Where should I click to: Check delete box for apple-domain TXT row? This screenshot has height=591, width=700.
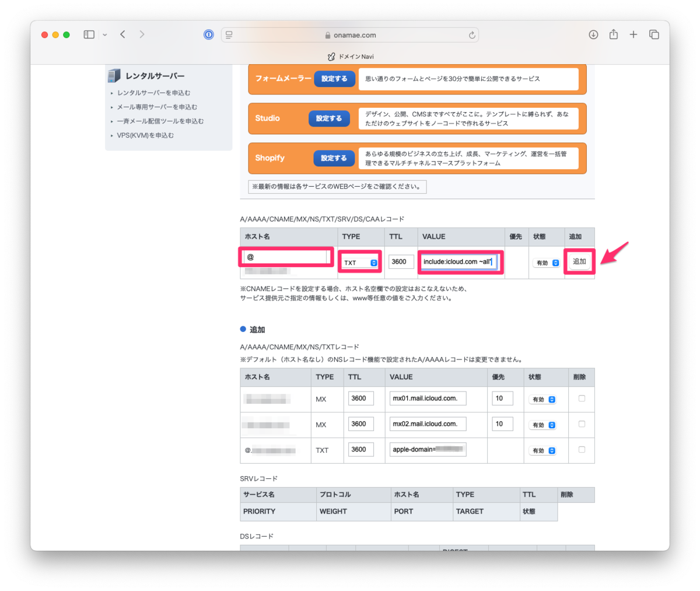click(582, 450)
